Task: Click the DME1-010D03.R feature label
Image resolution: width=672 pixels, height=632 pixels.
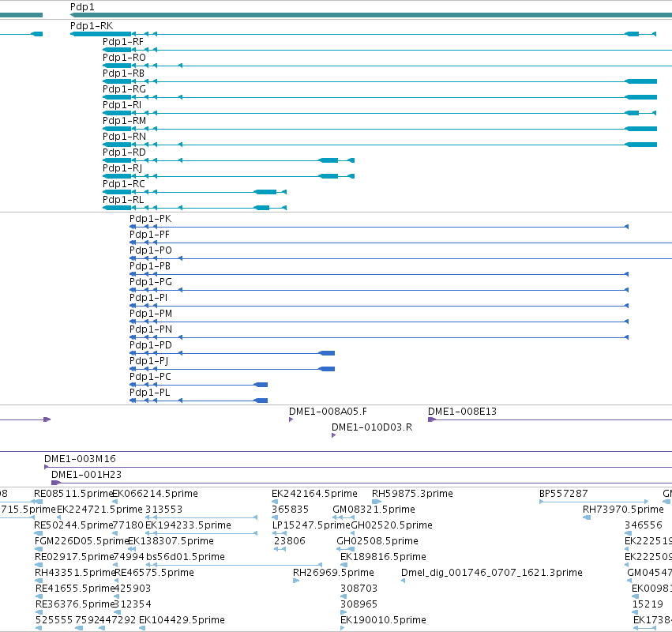Action: click(372, 427)
